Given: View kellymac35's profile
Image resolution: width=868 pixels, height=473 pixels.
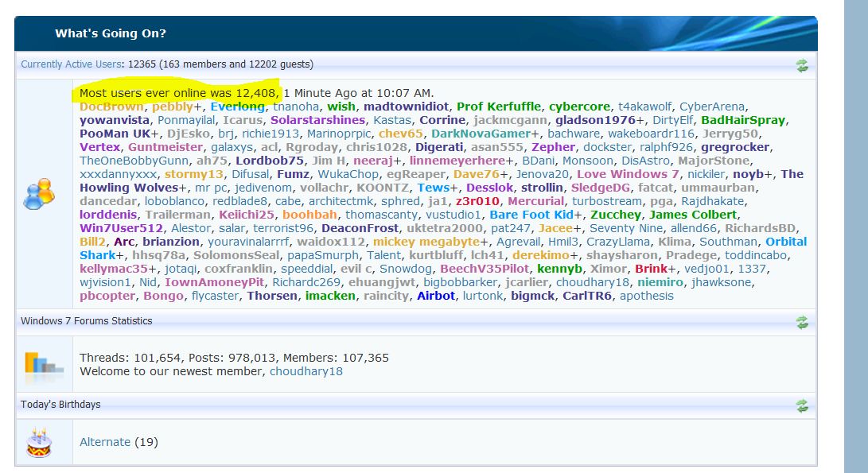Looking at the screenshot, I should tap(114, 269).
